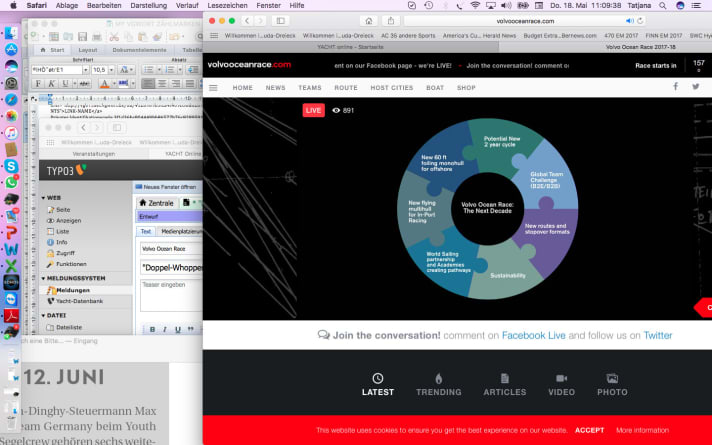The height and width of the screenshot is (445, 712).
Task: Open HOST CITIES navigation item
Action: tap(391, 88)
